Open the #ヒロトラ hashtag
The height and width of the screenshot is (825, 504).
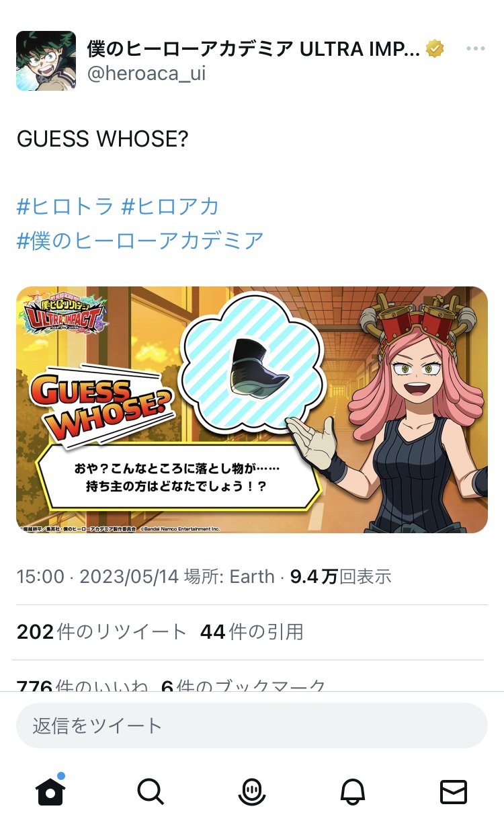[x=65, y=206]
